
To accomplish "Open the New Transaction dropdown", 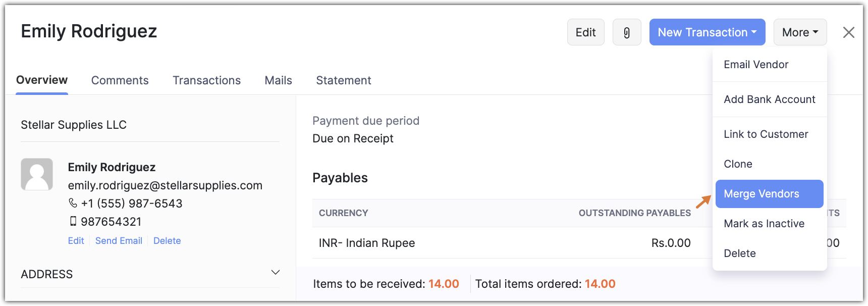I will (707, 32).
